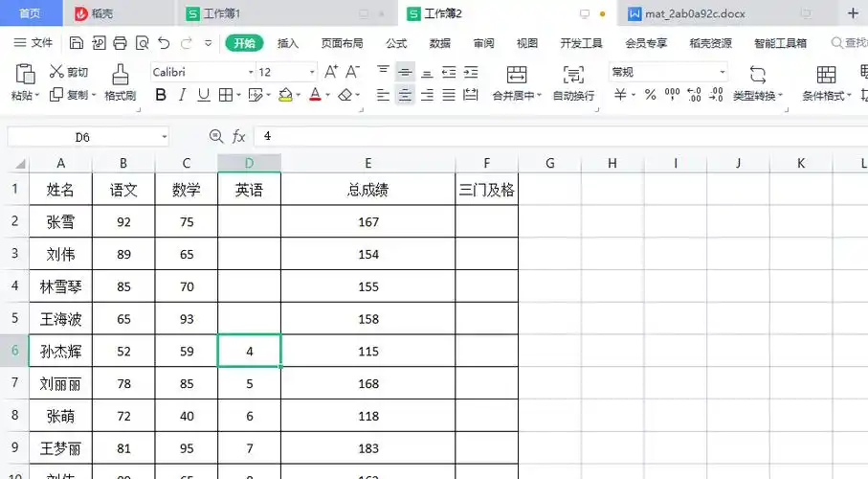Expand the 粘贴 paste options arrow
Viewport: 868px width, 479px height.
[x=37, y=96]
